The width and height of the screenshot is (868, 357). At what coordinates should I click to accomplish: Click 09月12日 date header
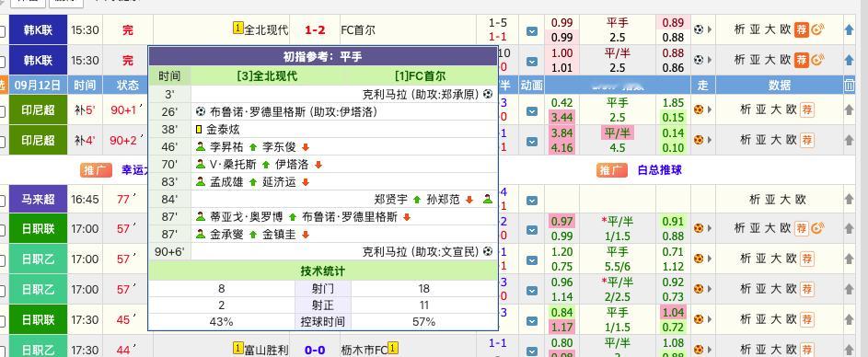[x=38, y=86]
